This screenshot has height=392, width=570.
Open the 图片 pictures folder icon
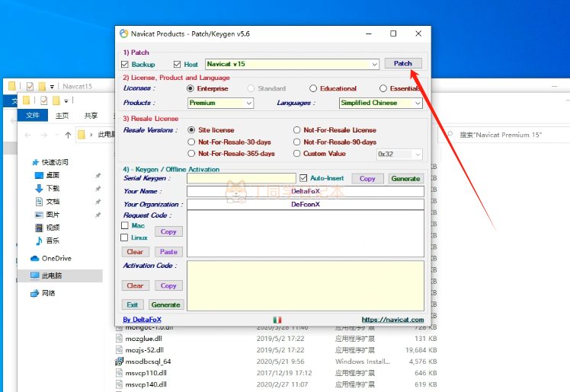[40, 215]
